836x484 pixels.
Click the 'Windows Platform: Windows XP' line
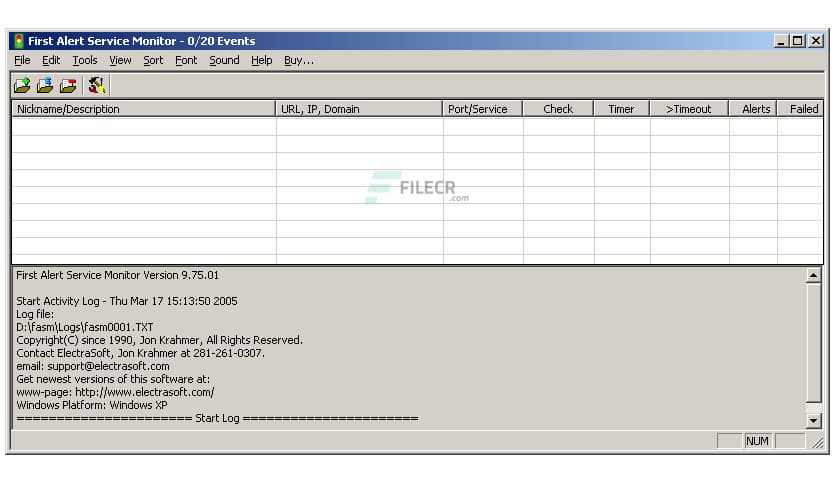tap(92, 405)
